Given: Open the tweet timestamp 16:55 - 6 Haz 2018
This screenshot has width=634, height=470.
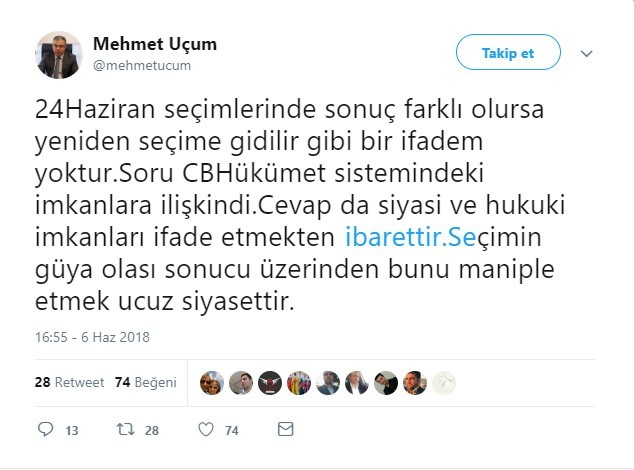Looking at the screenshot, I should 92,337.
